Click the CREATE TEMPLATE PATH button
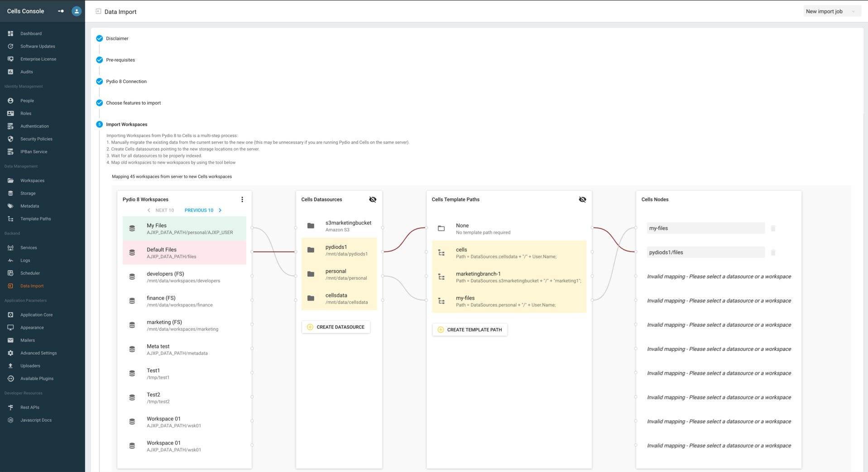The image size is (868, 472). click(x=470, y=330)
